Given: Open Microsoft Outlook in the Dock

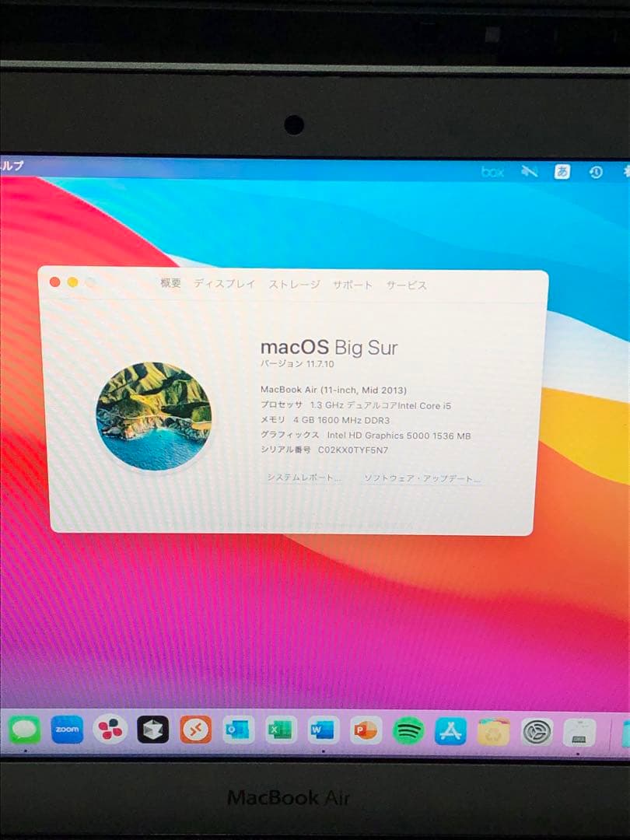Looking at the screenshot, I should tap(239, 730).
